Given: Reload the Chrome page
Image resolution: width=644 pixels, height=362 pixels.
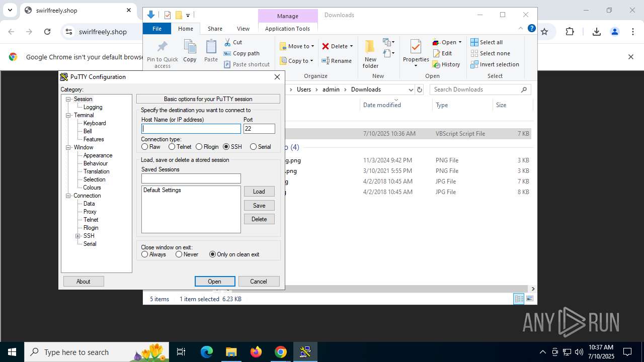Looking at the screenshot, I should 47,32.
